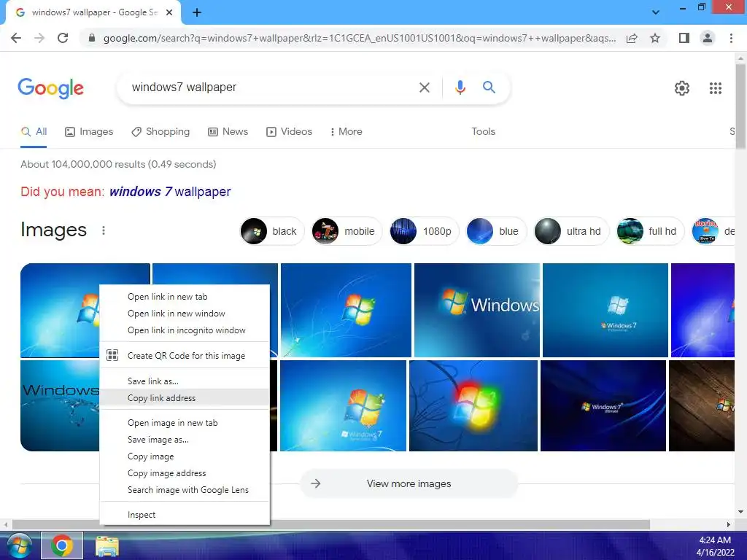Choose Inspect from context menu

point(185,514)
